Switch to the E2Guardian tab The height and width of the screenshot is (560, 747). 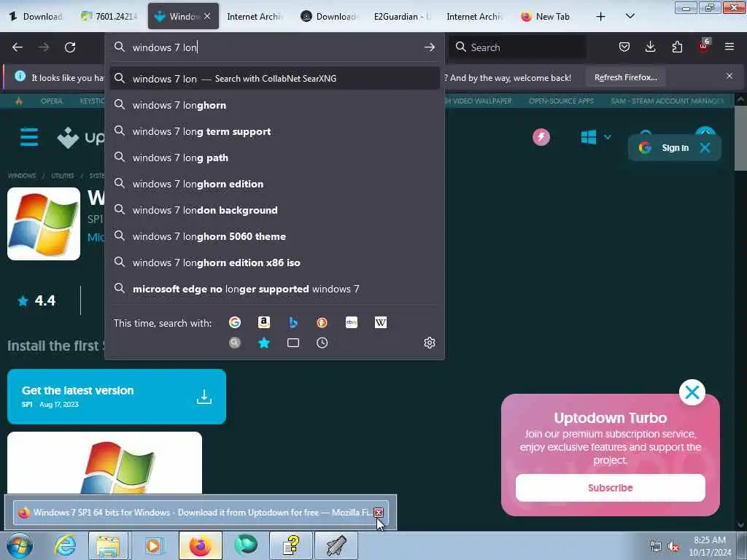pyautogui.click(x=401, y=16)
